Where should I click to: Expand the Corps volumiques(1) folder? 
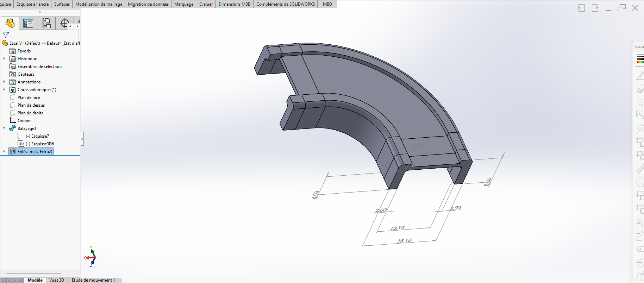[4, 89]
